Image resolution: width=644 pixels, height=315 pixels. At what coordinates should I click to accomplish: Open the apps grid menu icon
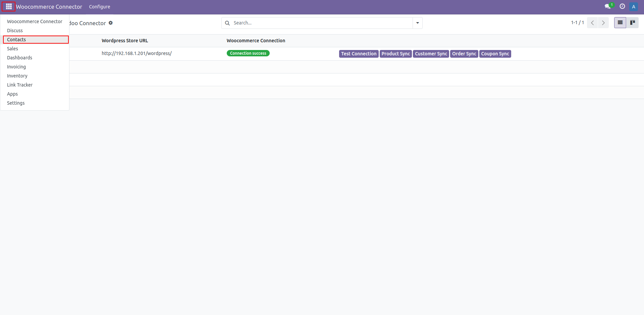tap(9, 7)
